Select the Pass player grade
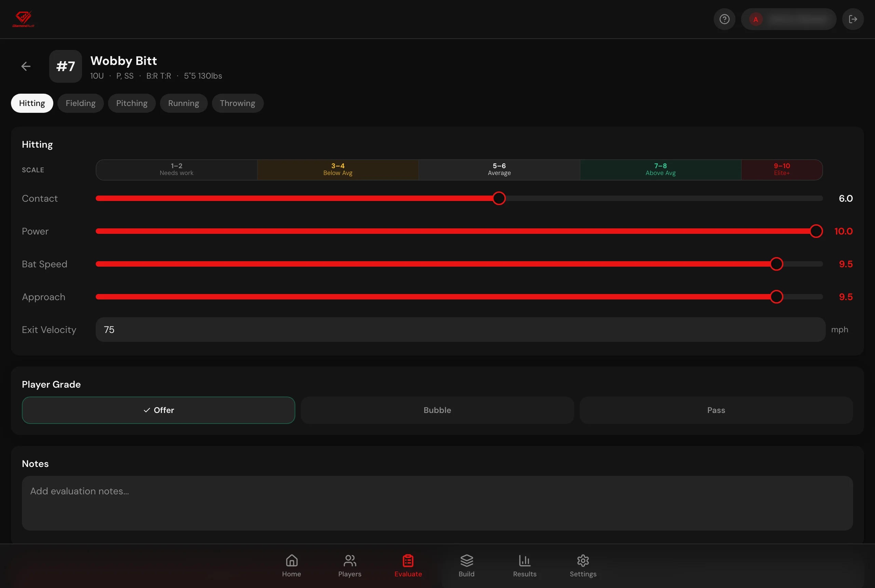The image size is (875, 588). click(716, 410)
